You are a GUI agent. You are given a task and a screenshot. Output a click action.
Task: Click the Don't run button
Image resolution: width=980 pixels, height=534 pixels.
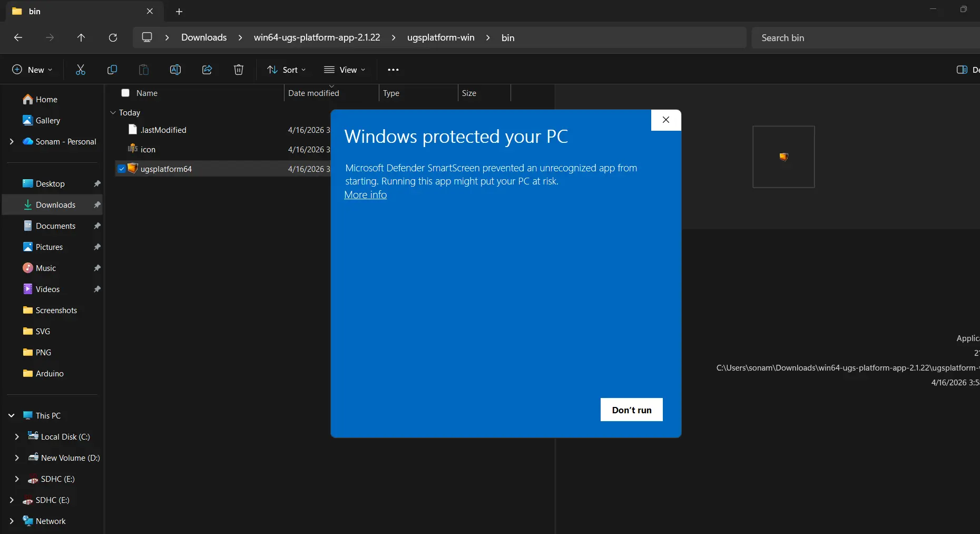coord(631,410)
